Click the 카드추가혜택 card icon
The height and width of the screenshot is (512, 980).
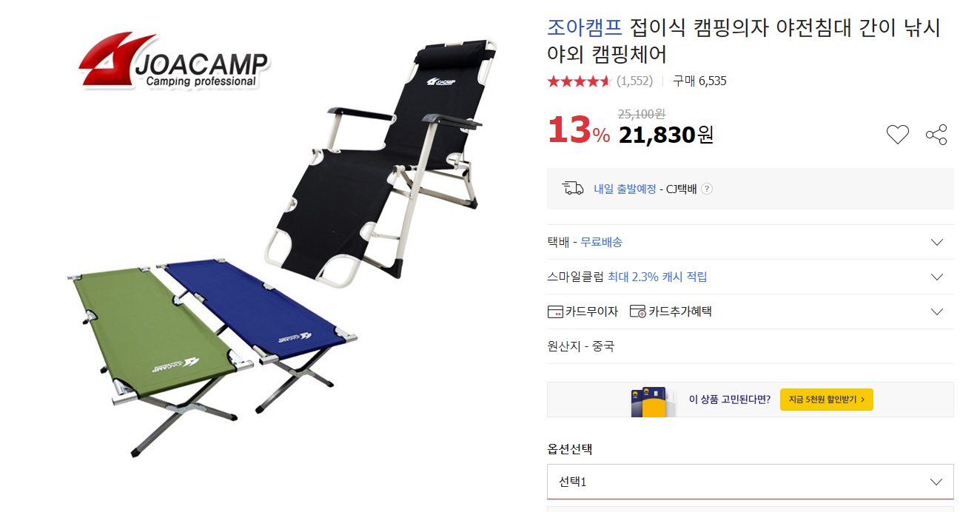pos(637,311)
